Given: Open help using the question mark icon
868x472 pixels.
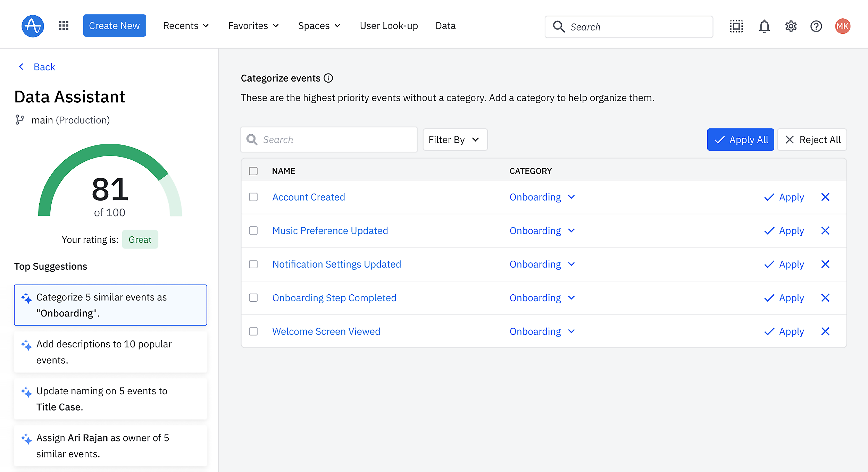Looking at the screenshot, I should [x=816, y=26].
